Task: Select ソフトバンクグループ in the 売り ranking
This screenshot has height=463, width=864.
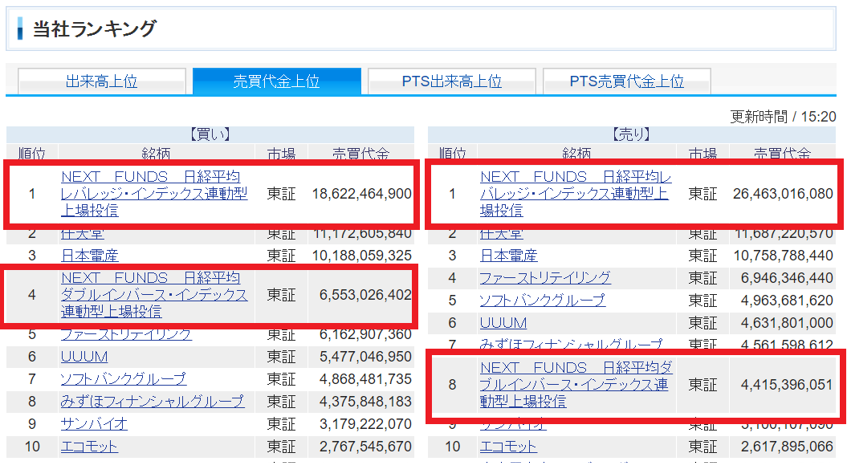Action: pos(542,299)
